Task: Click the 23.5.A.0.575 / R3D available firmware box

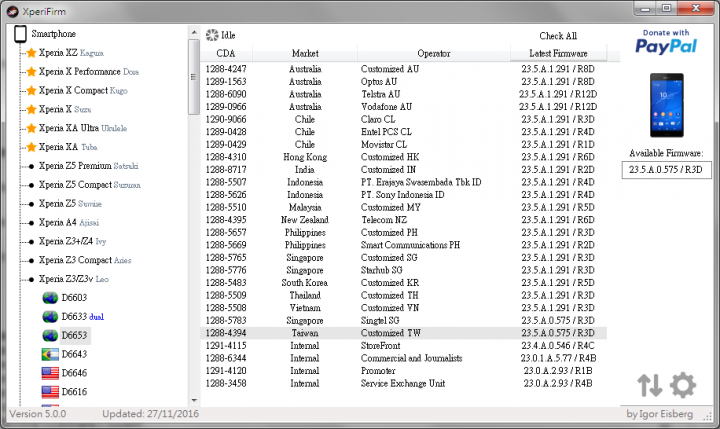Action: point(666,169)
